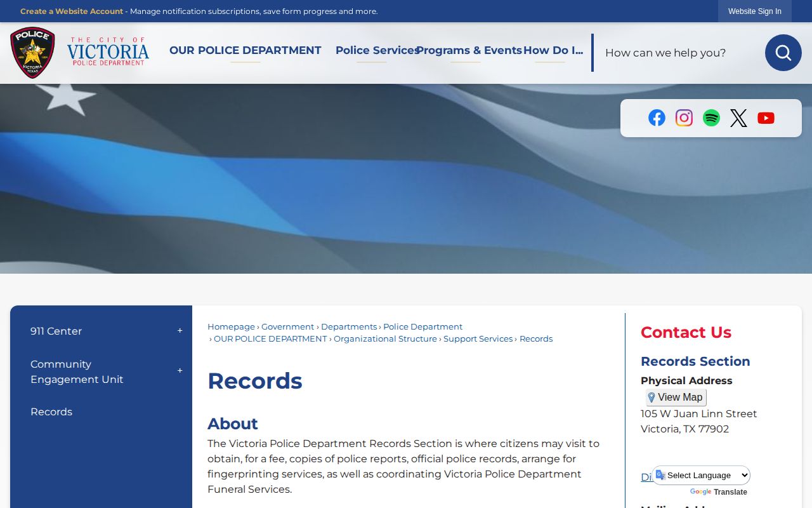Open 911 Center in the sidebar
Screen dimensions: 812x508
click(x=56, y=331)
